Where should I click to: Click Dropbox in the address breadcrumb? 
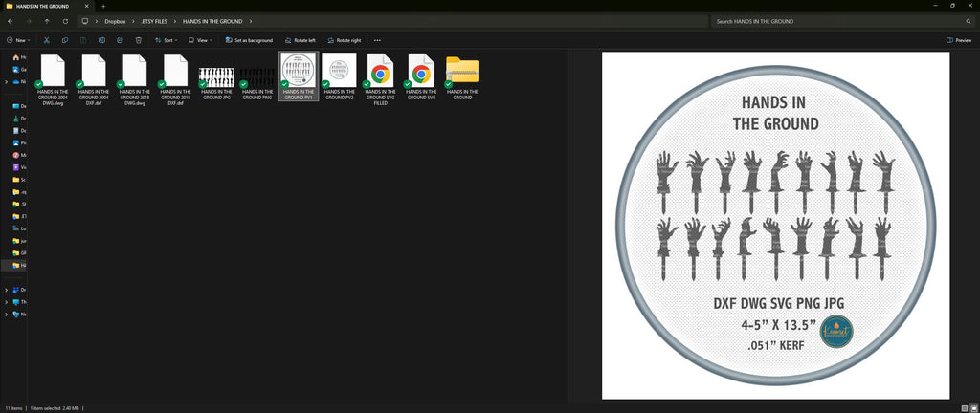click(115, 21)
